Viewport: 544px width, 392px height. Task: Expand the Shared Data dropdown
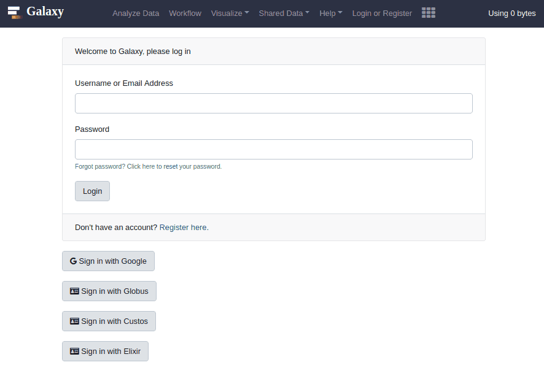[x=284, y=13]
